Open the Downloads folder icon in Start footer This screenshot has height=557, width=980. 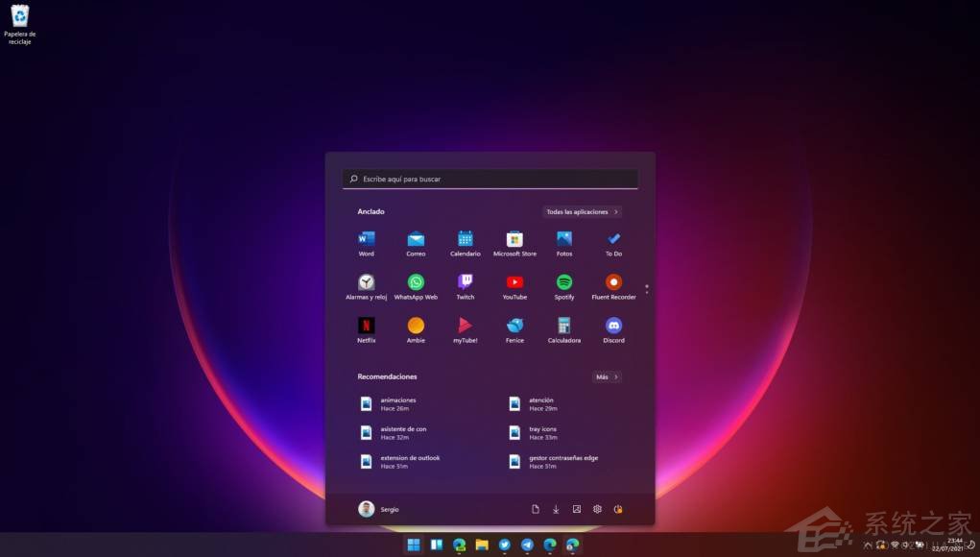point(556,509)
